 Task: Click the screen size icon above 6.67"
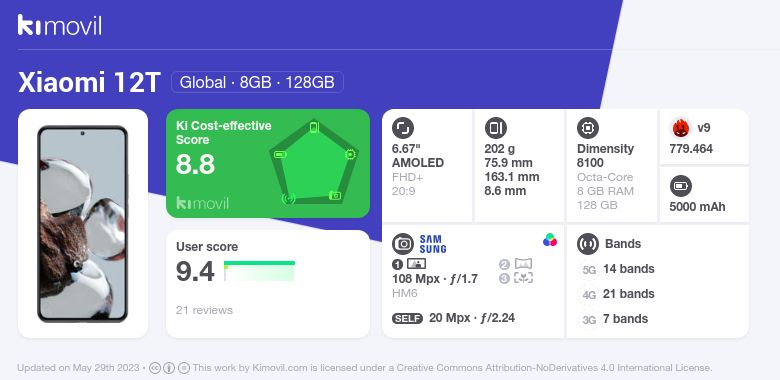point(403,128)
